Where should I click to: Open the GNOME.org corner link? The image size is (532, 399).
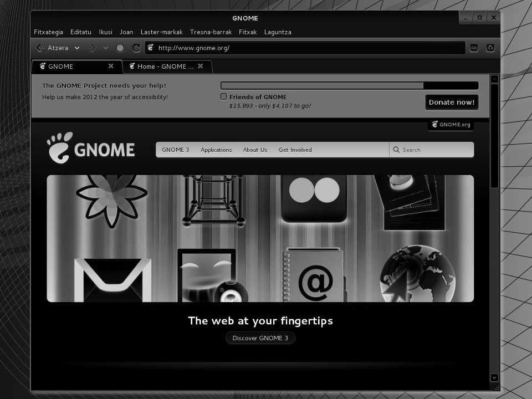pos(451,125)
